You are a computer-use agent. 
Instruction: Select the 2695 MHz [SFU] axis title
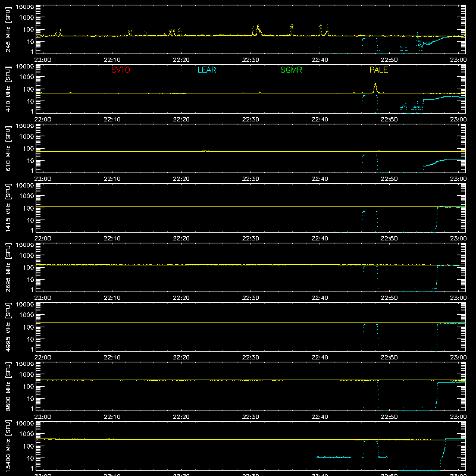(8, 267)
